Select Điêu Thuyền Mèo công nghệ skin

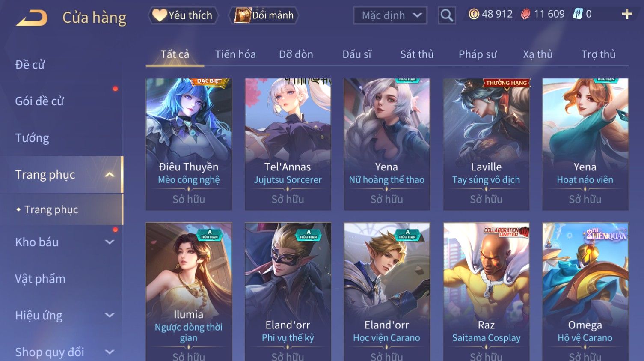pos(189,144)
